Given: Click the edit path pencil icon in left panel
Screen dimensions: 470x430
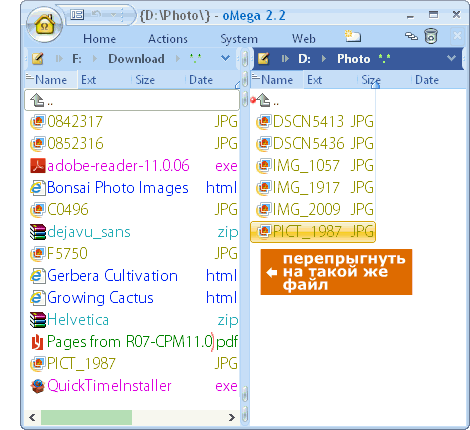Looking at the screenshot, I should tap(38, 59).
